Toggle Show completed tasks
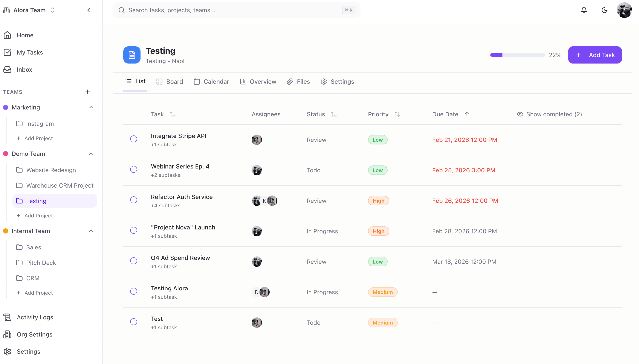 tap(549, 114)
